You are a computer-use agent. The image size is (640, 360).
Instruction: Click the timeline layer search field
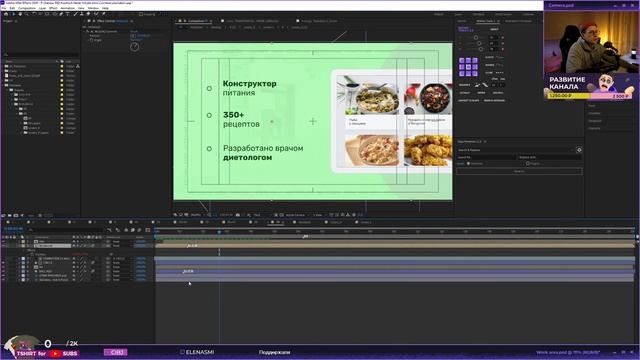pyautogui.click(x=65, y=230)
